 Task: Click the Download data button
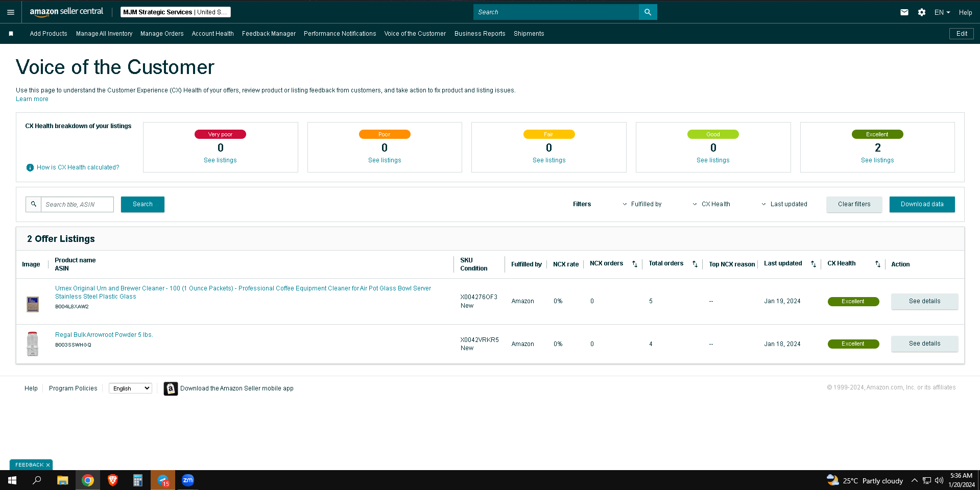pyautogui.click(x=922, y=204)
